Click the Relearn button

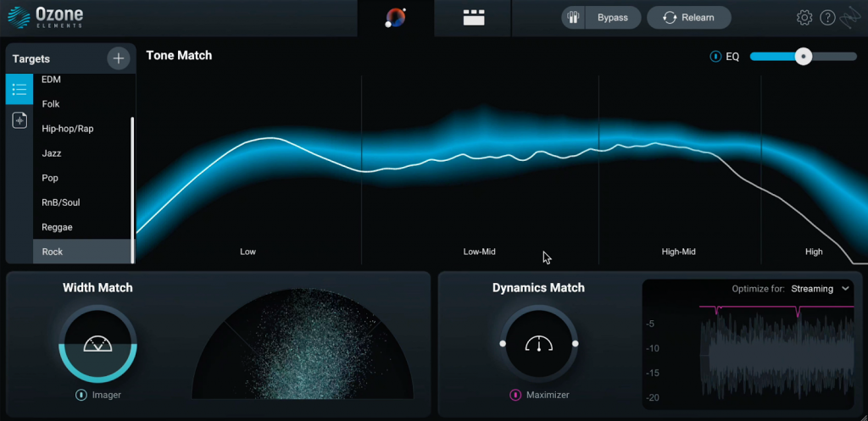point(688,18)
